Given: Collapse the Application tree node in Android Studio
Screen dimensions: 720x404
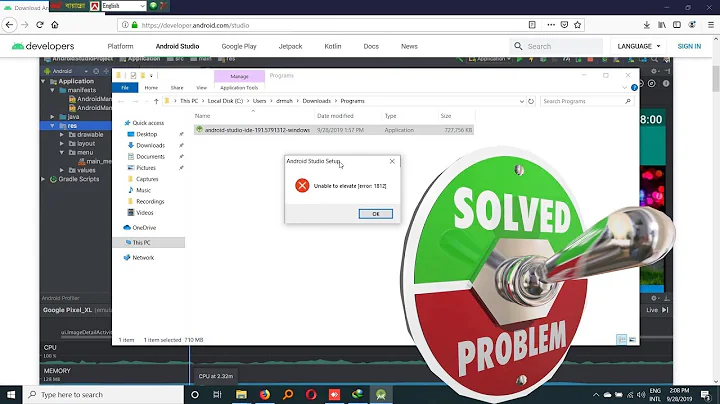Looking at the screenshot, I should tap(43, 81).
